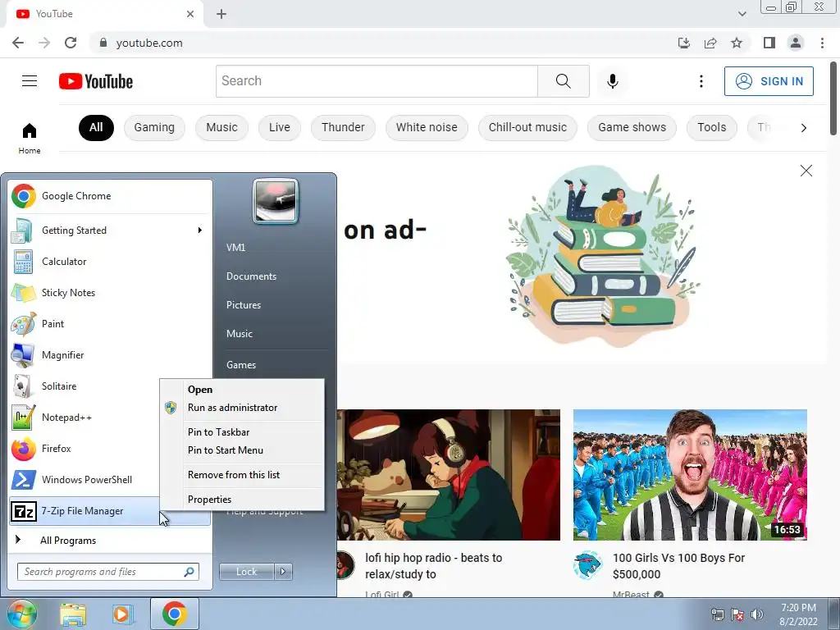Select the All category chip
840x630 pixels.
tap(96, 127)
